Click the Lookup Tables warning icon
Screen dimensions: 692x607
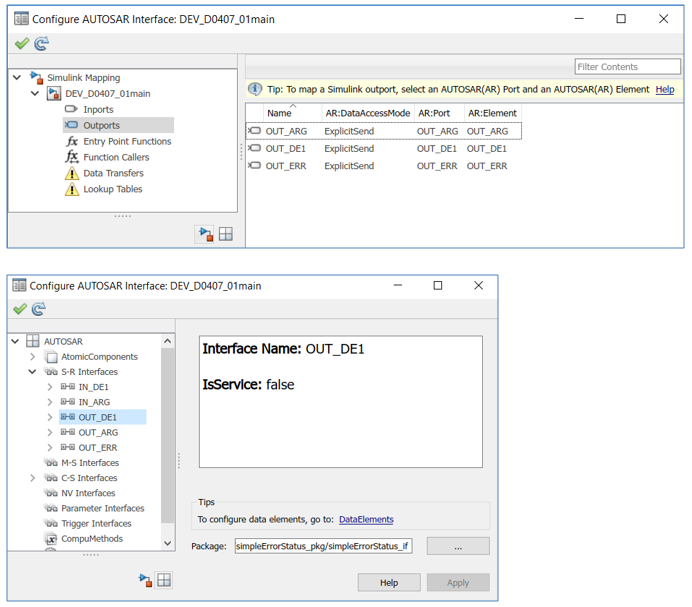point(71,189)
